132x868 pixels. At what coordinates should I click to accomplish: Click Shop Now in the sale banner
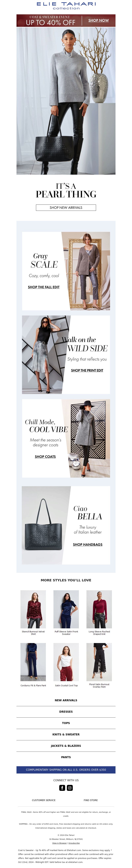(x=98, y=21)
